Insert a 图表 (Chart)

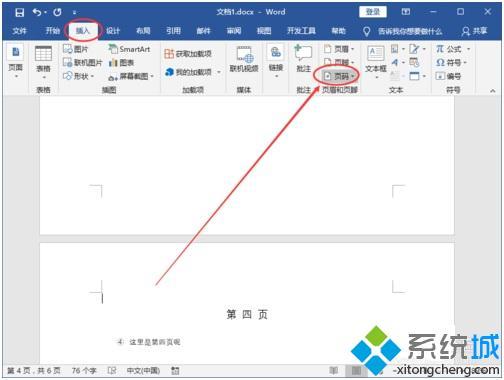click(121, 62)
